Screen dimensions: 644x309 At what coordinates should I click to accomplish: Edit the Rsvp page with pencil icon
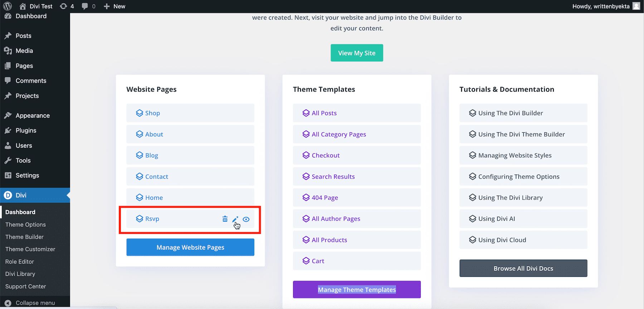pos(235,219)
